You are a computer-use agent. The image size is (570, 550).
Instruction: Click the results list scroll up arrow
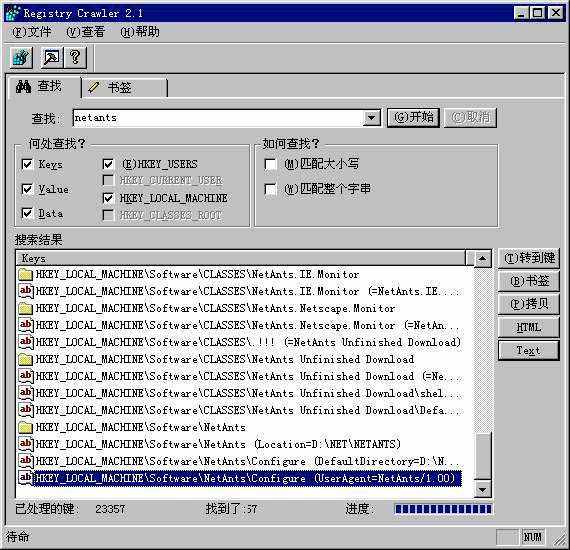(482, 258)
